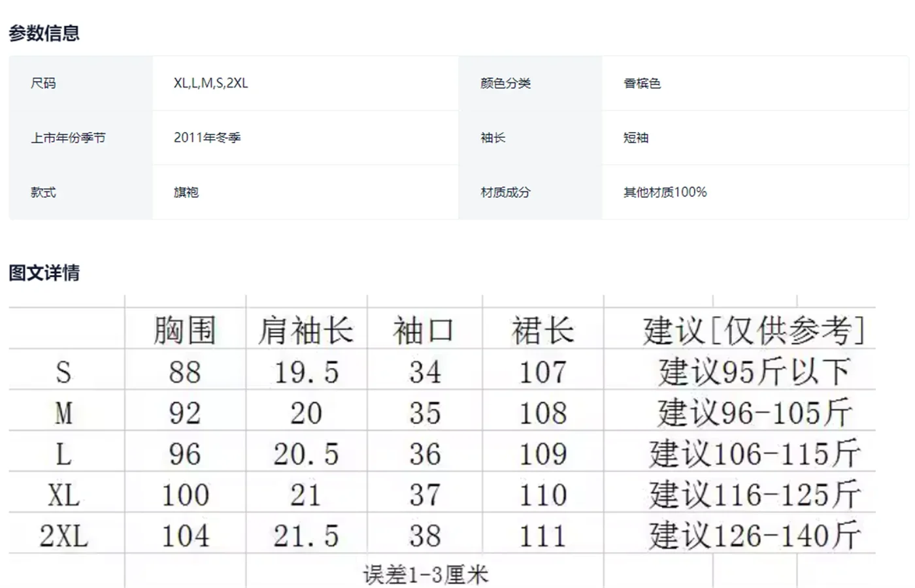Click the 建议126-140斤 recommendation
Viewport: 915px width, 588px height.
755,536
